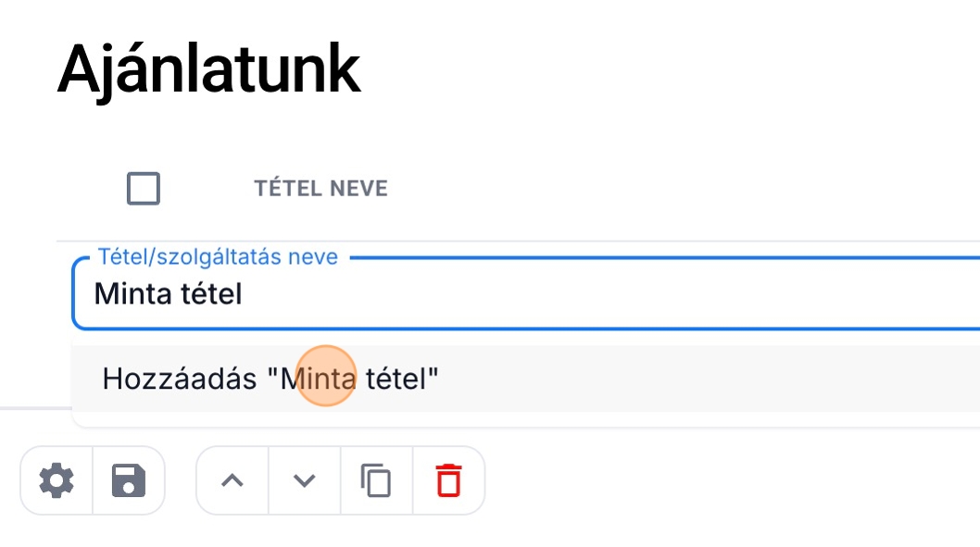Delete the item with the red trash icon
The width and height of the screenshot is (980, 547).
(448, 480)
